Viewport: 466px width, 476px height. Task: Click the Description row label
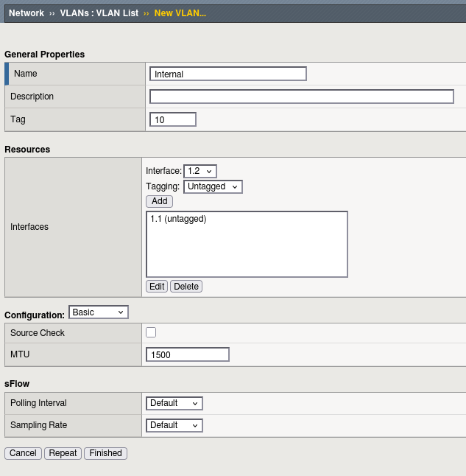(32, 97)
